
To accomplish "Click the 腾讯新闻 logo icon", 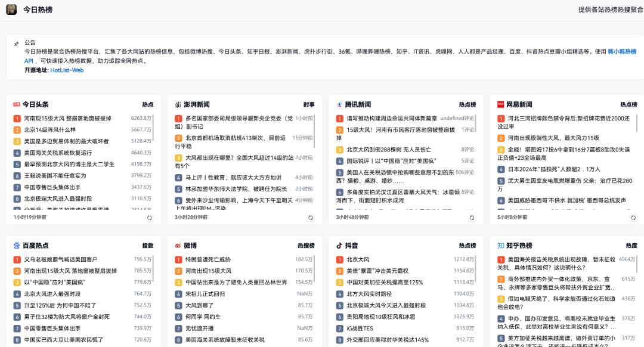I will (339, 104).
